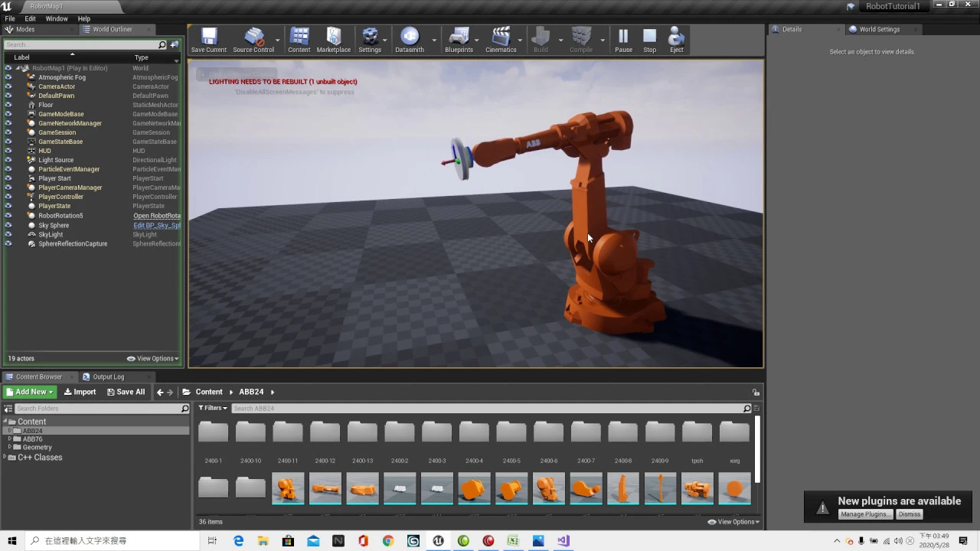Image resolution: width=980 pixels, height=551 pixels.
Task: Click Edit BP_Sky_Sphere link
Action: pos(157,225)
